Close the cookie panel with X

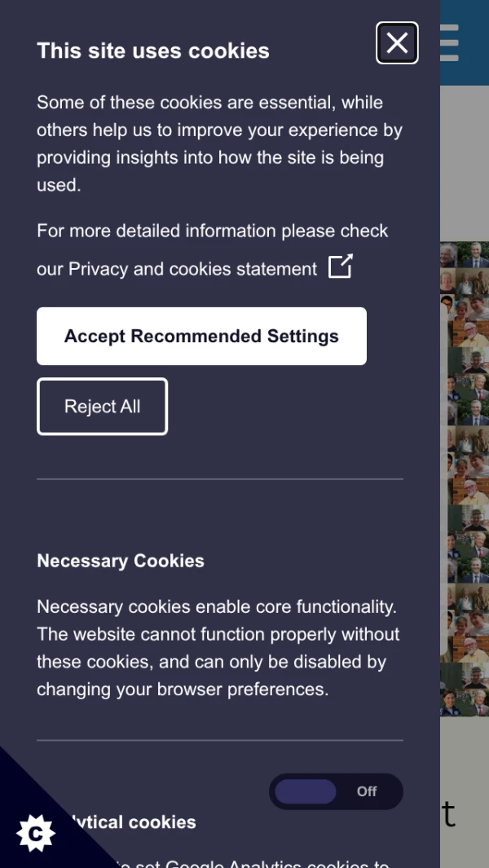(397, 43)
